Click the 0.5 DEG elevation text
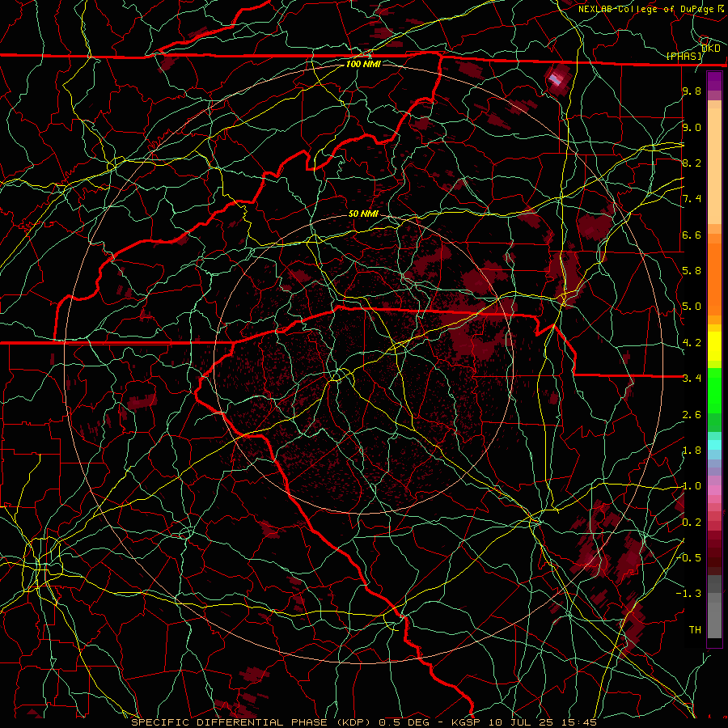The image size is (728, 728). [x=404, y=722]
